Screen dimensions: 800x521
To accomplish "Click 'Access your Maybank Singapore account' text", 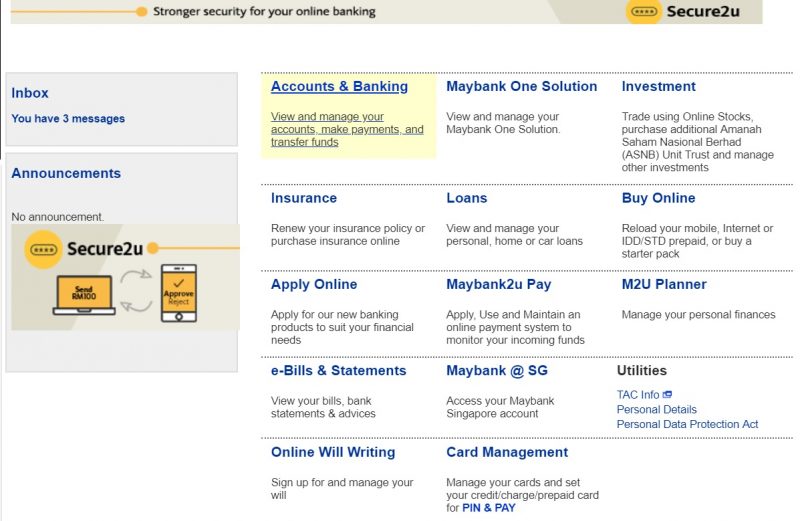I will (x=500, y=407).
